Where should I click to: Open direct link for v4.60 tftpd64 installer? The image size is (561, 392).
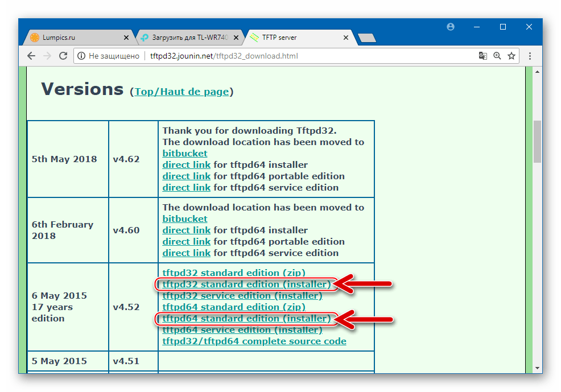tap(187, 230)
